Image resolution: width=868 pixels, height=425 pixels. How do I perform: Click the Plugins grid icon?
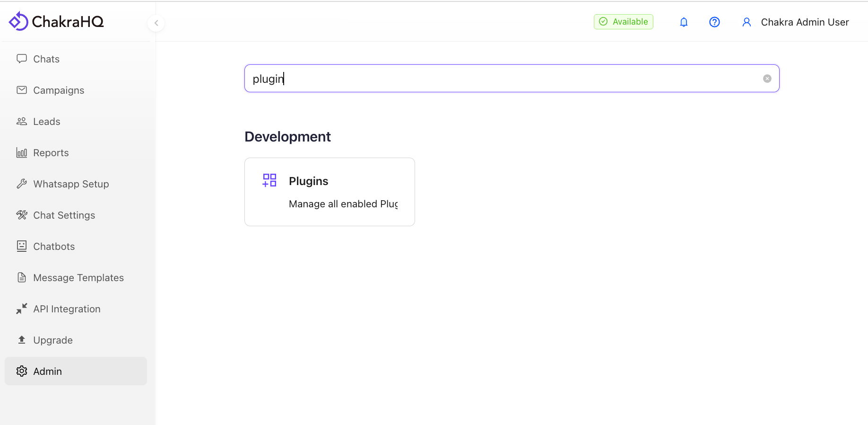(269, 180)
